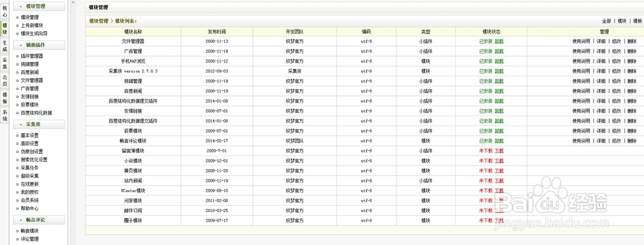The width and height of the screenshot is (644, 245).
Task: Open 上传新模块 in the sidebar
Action: 32,26
